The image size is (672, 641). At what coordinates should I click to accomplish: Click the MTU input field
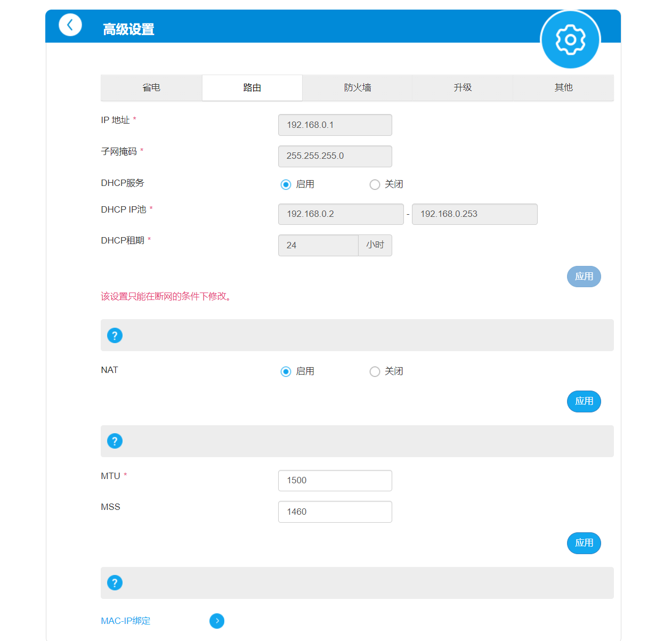335,481
